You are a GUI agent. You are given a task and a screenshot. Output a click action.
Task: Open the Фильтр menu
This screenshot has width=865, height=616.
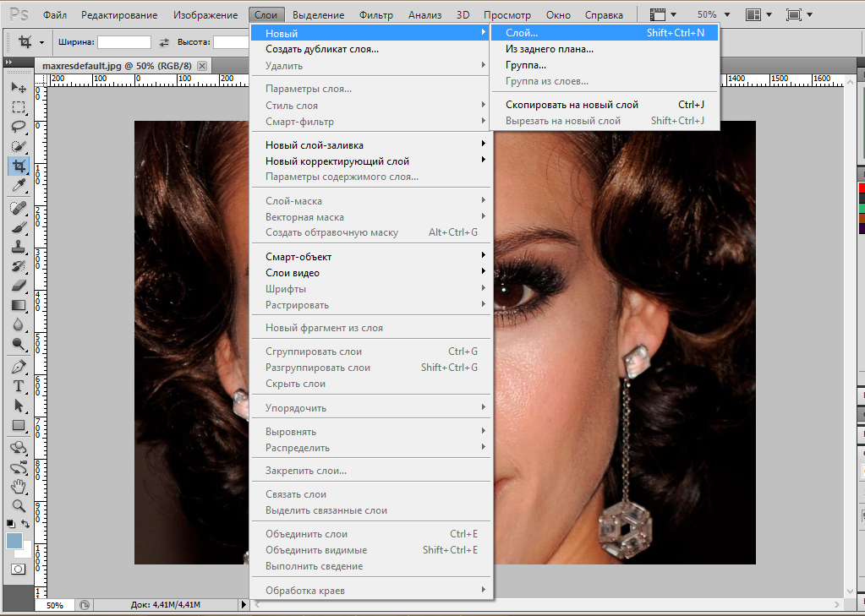(376, 15)
